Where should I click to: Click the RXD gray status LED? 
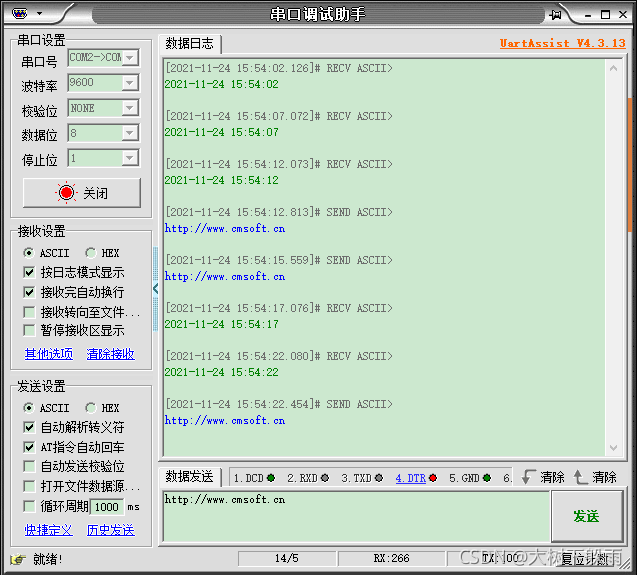(x=325, y=478)
